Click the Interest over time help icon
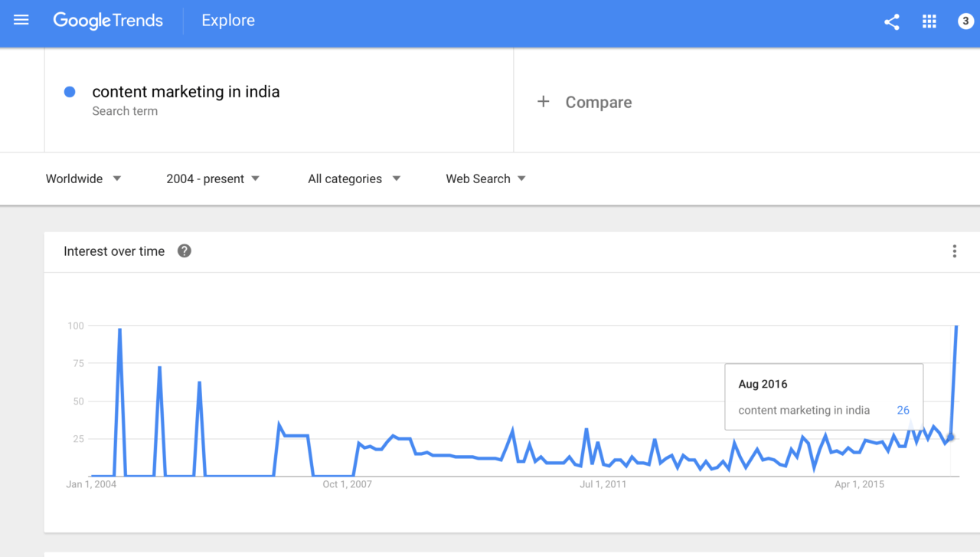This screenshot has height=557, width=980. pos(184,251)
